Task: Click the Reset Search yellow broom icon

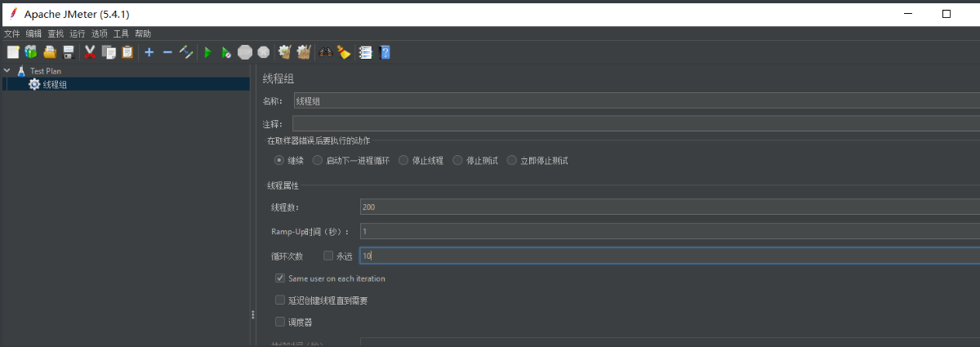Action: tap(344, 52)
